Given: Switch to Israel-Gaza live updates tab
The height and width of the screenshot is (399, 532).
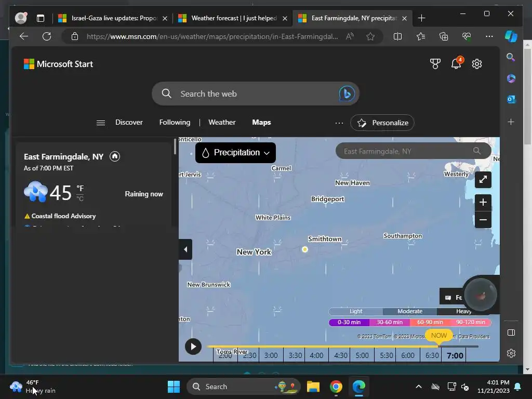Looking at the screenshot, I should pos(113,18).
